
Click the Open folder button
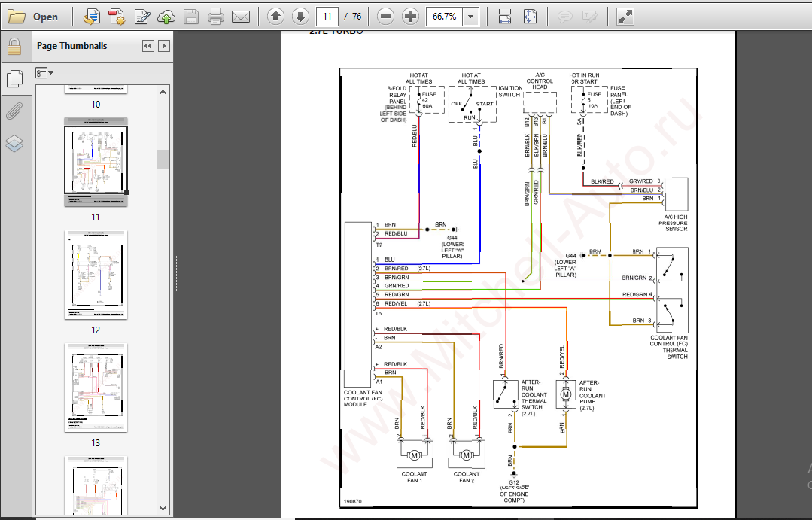pyautogui.click(x=32, y=17)
